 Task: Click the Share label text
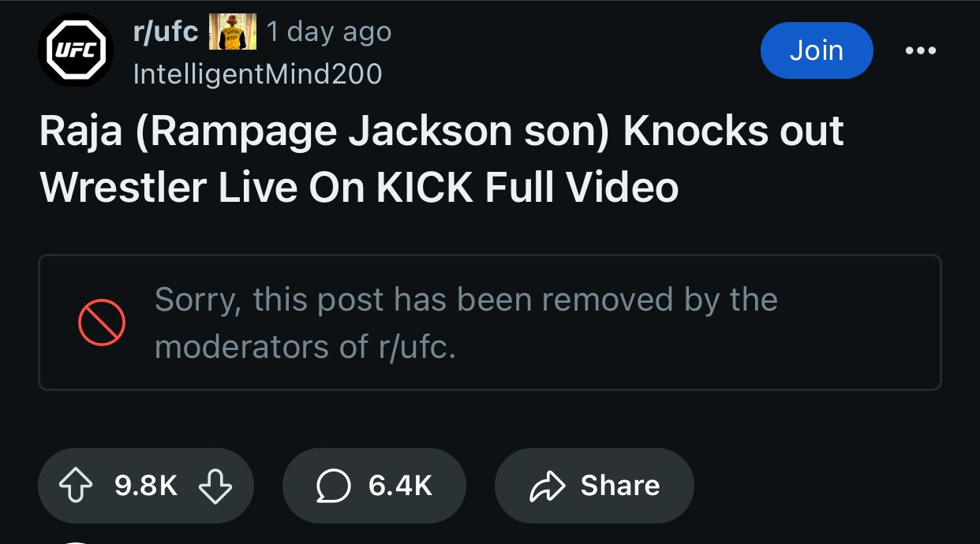click(x=620, y=486)
